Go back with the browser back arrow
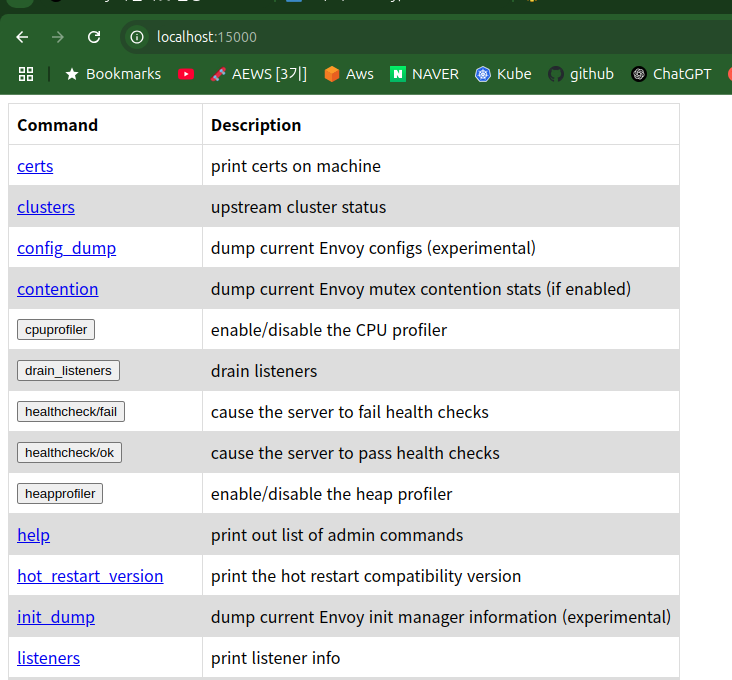This screenshot has height=680, width=732. (22, 37)
